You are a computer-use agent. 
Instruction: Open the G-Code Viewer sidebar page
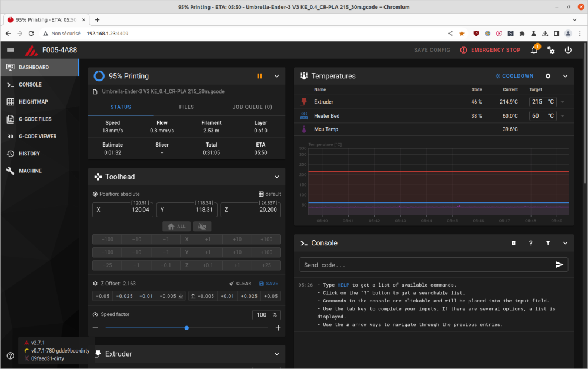(38, 137)
